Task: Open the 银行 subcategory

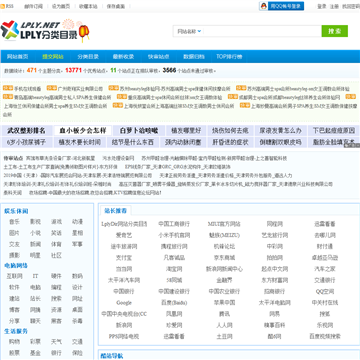Action: coord(56,353)
